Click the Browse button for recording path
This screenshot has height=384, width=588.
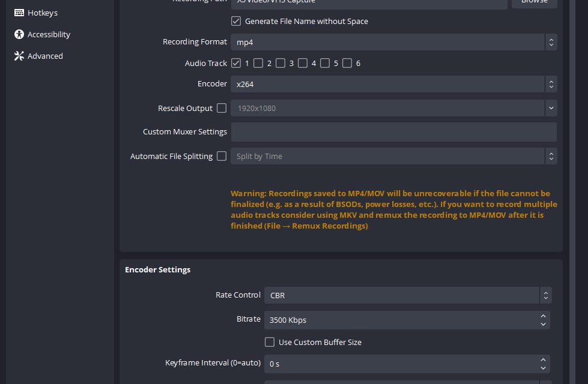pos(534,2)
